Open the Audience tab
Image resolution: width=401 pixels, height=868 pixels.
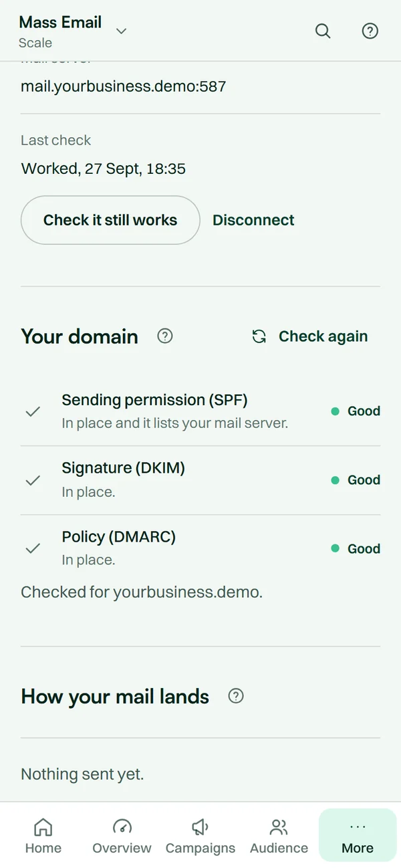279,836
